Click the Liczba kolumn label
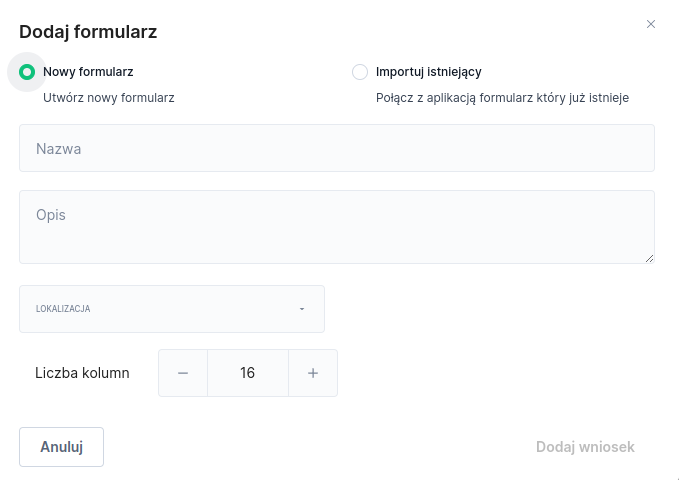 (82, 373)
